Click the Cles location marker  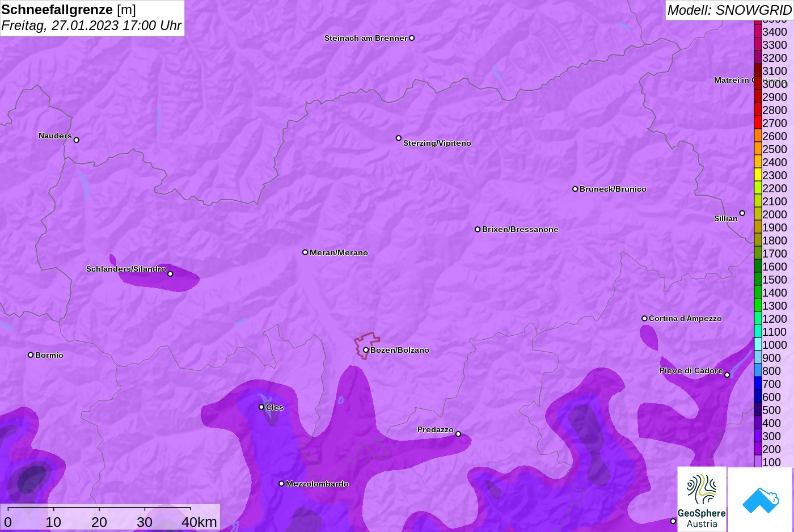pyautogui.click(x=261, y=407)
